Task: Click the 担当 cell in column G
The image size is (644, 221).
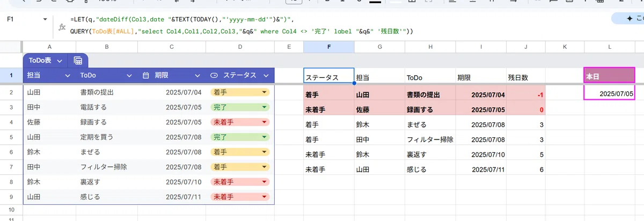Action: [379, 76]
